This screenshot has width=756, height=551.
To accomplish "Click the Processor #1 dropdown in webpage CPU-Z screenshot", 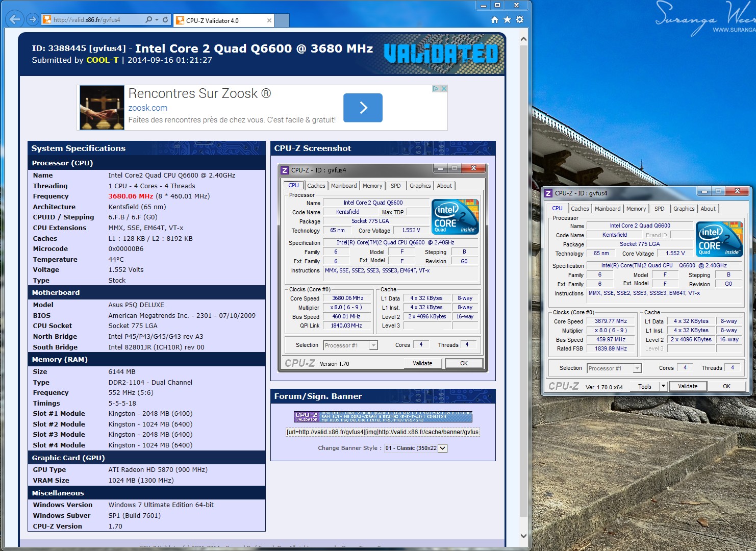I will [x=350, y=345].
